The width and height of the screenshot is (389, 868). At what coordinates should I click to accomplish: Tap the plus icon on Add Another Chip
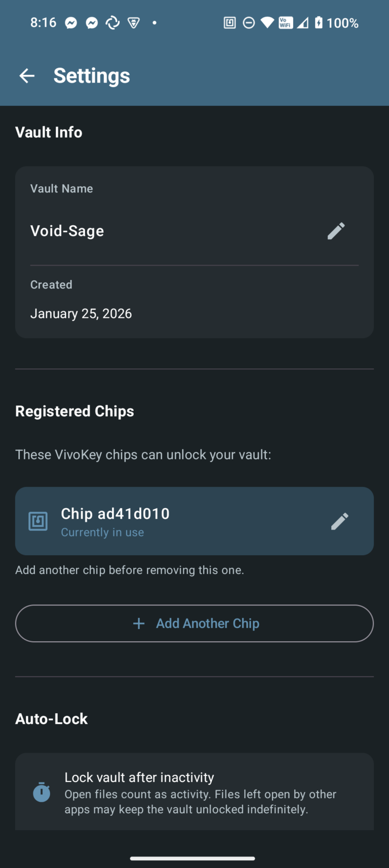click(139, 624)
